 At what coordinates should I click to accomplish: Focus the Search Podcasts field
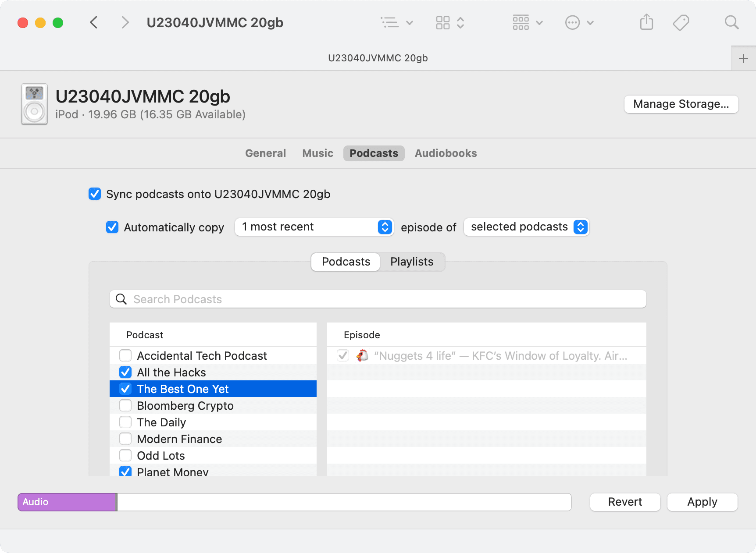click(378, 299)
